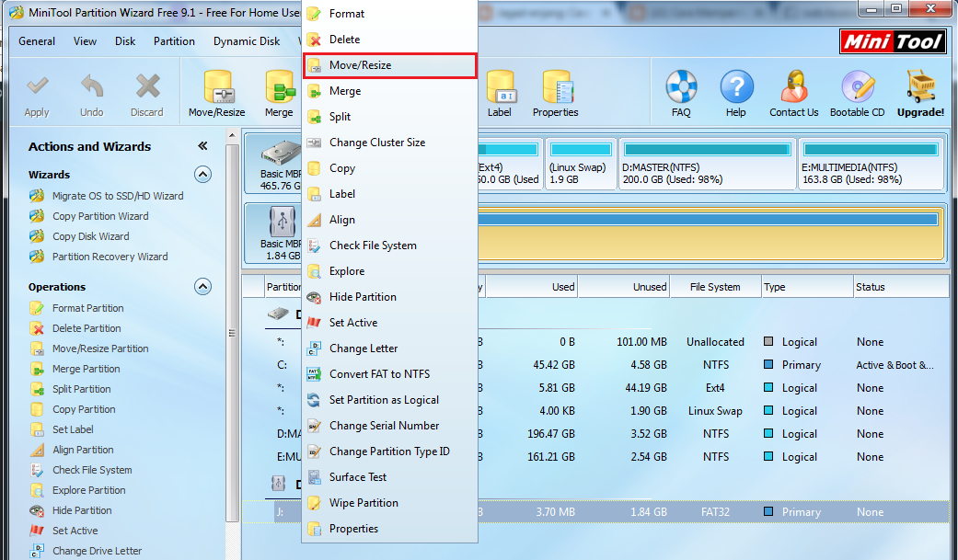Select Surface Test in the context menu
Image resolution: width=958 pixels, height=560 pixels.
(390, 477)
